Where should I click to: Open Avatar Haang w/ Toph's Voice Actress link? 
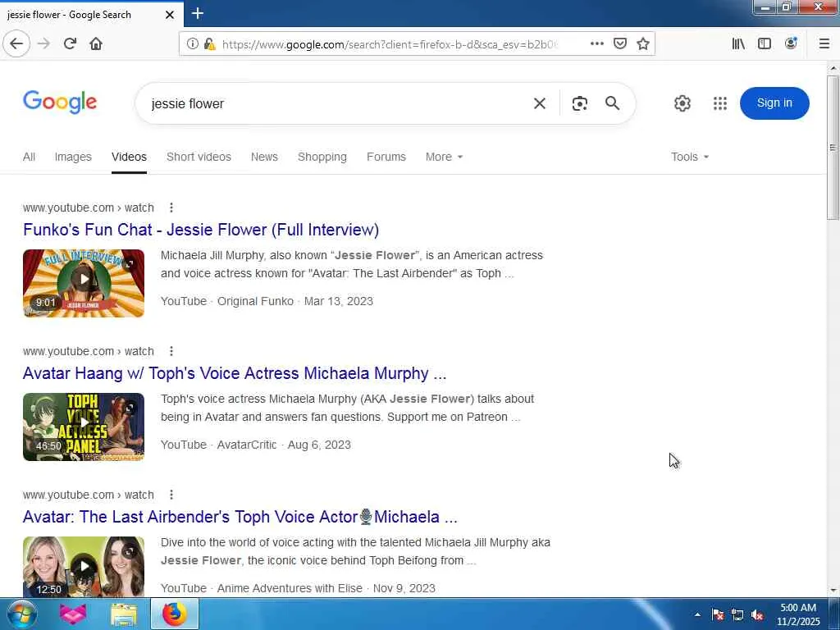coord(235,373)
